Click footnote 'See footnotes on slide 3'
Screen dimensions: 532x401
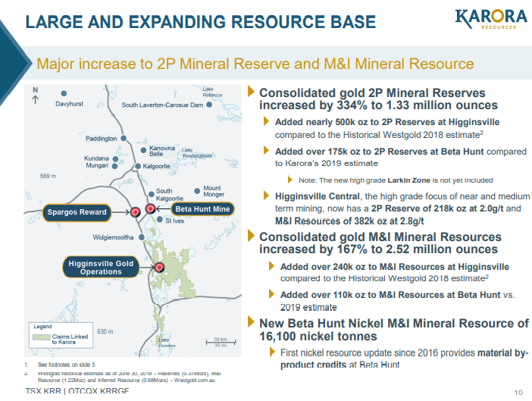[x=66, y=365]
